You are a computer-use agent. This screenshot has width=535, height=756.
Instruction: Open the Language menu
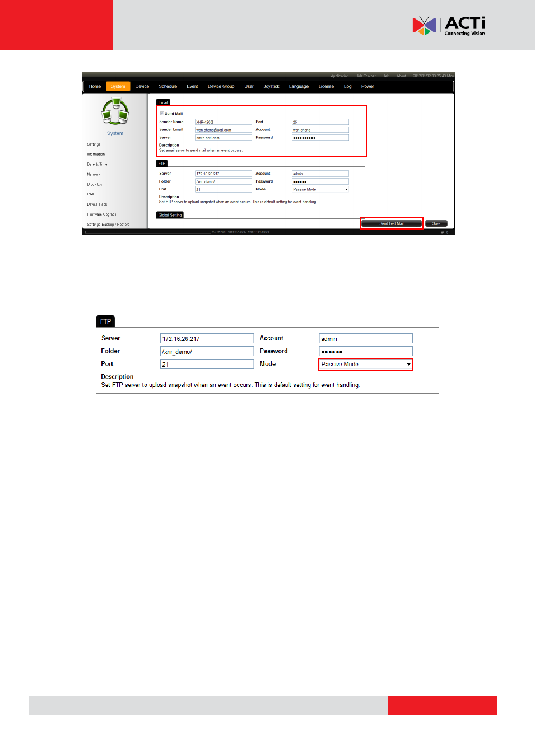tap(299, 86)
